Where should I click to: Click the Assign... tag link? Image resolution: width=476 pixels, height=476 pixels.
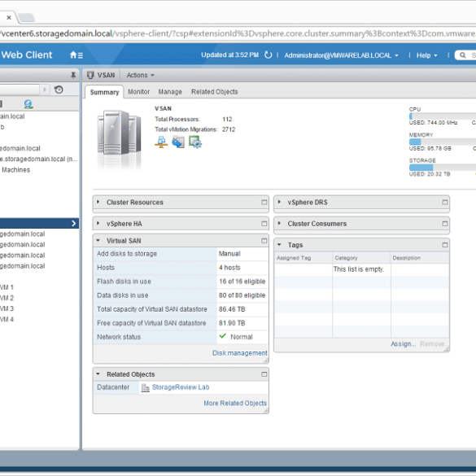pos(403,343)
